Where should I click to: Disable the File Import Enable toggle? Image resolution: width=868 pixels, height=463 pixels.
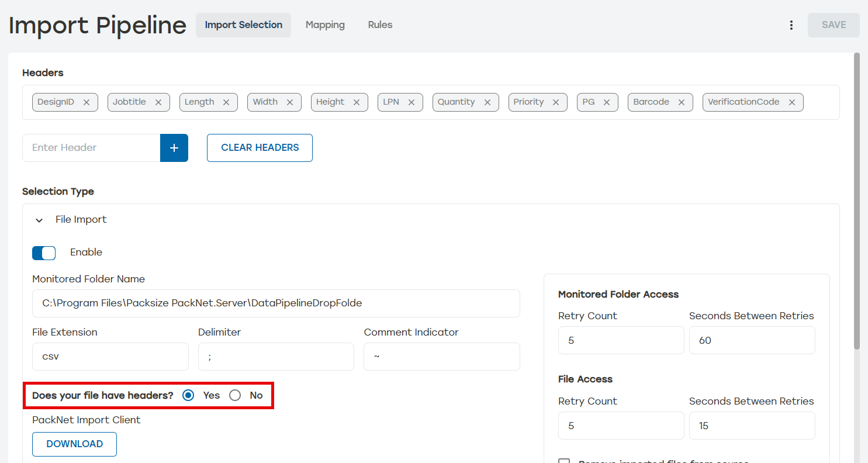(44, 253)
